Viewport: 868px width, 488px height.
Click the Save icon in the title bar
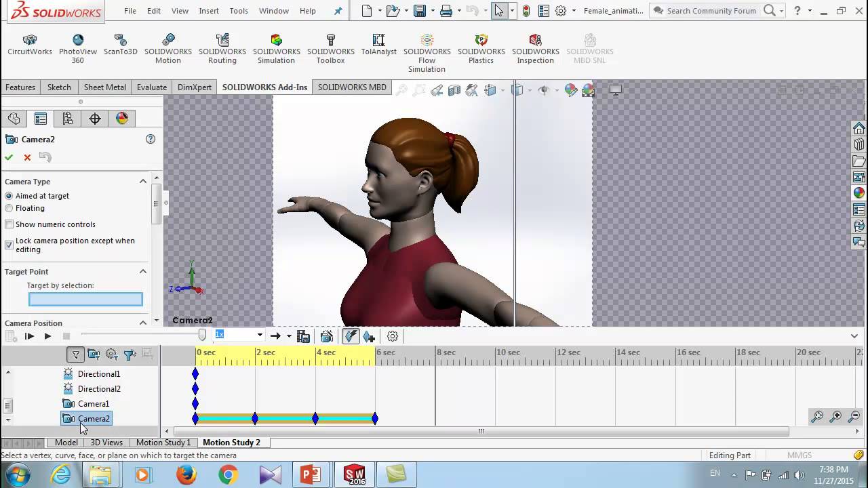[420, 11]
